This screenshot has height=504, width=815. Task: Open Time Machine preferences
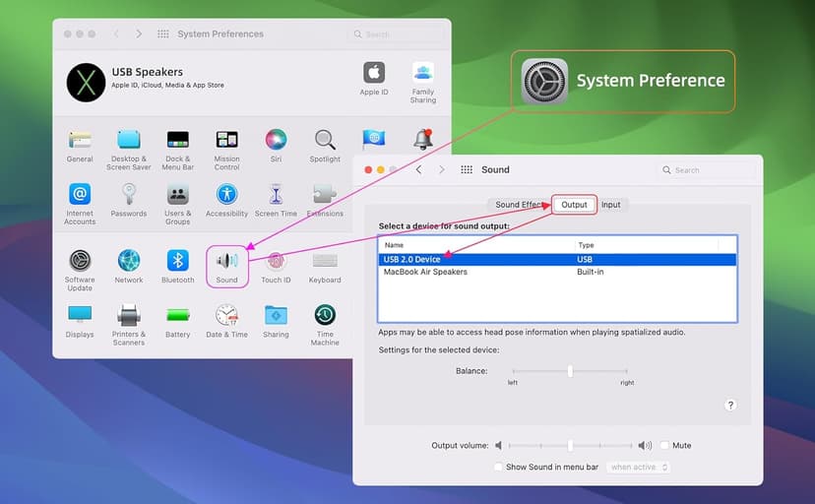[325, 315]
